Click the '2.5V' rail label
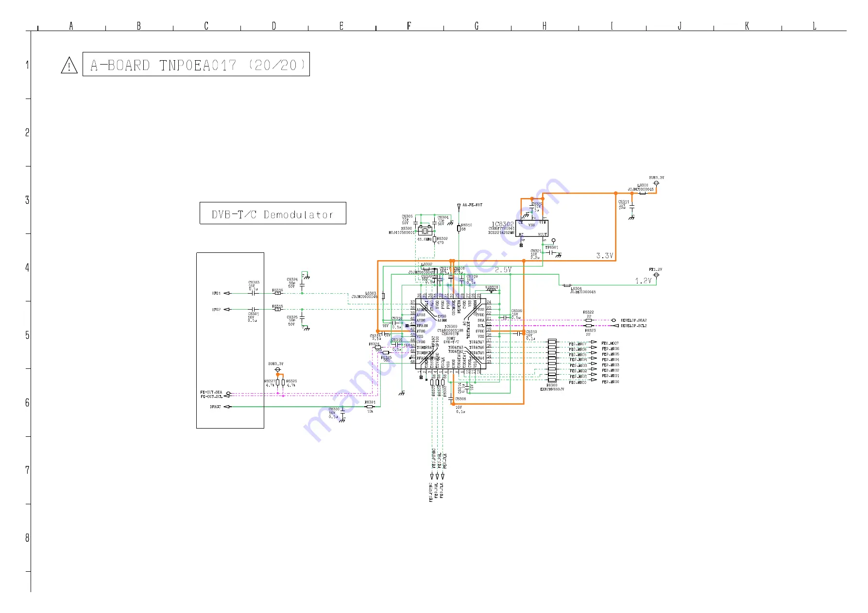This screenshot has width=868, height=613. (x=503, y=269)
